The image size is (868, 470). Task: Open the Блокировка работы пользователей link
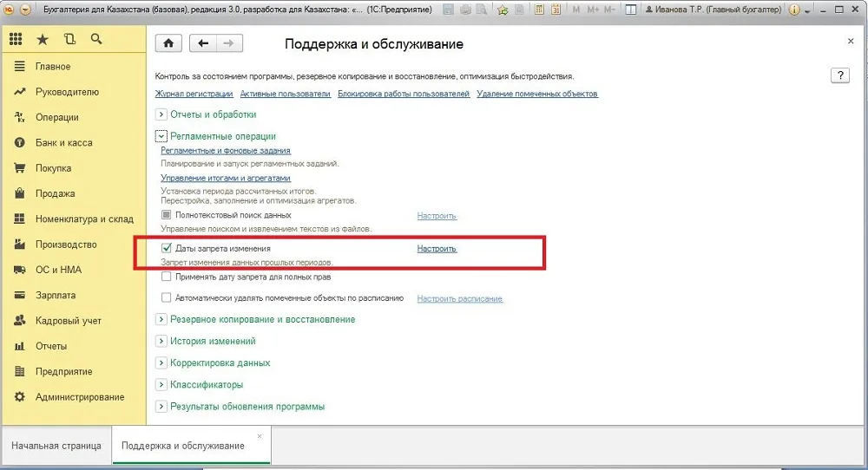click(x=404, y=94)
